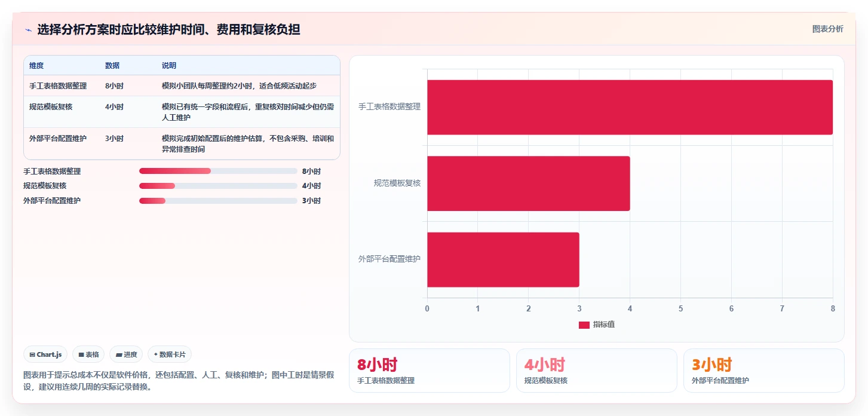Image resolution: width=868 pixels, height=416 pixels.
Task: Click the red 指标值 legend color box
Action: (584, 325)
